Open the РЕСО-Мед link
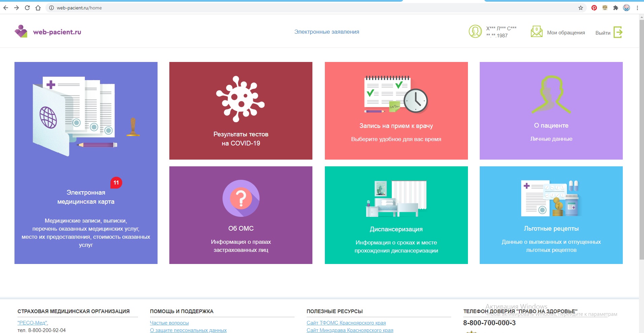This screenshot has height=333, width=644. pos(32,323)
